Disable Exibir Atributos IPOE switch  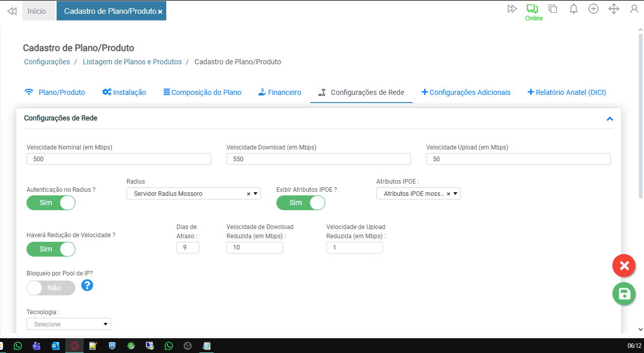point(301,203)
